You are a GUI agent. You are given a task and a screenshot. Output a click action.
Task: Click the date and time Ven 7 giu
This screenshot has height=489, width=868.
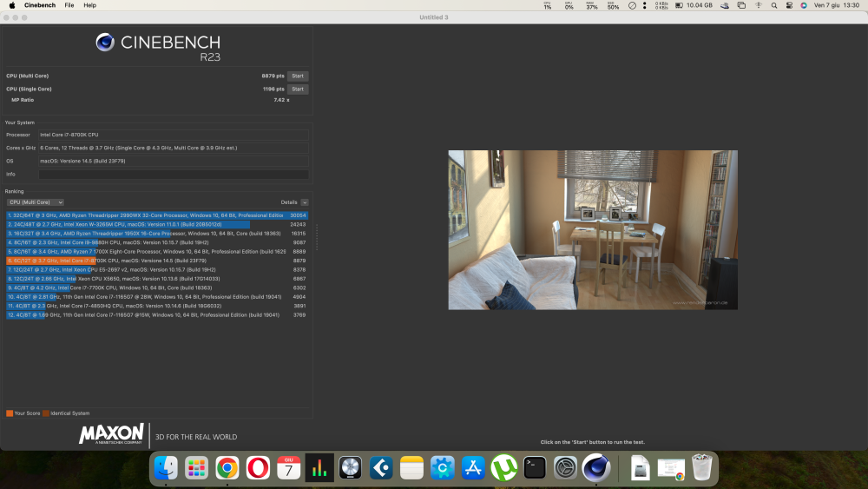[837, 5]
